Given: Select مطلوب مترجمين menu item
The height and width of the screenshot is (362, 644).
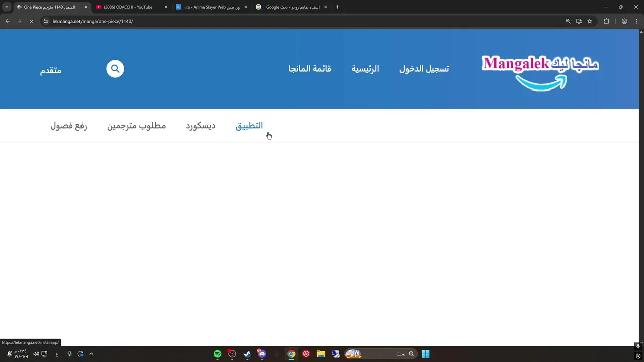Looking at the screenshot, I should [x=136, y=126].
